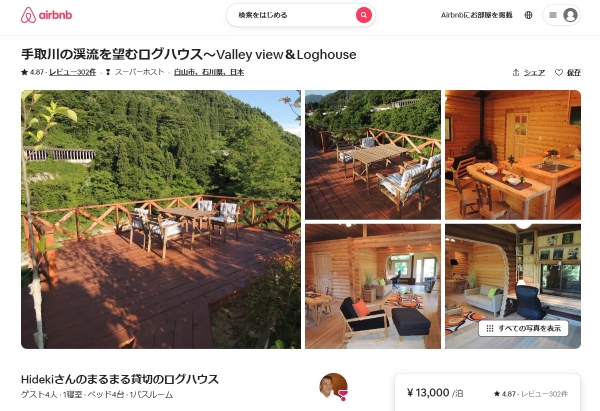Show all photos with すべての写真を表示 button
The height and width of the screenshot is (411, 600).
click(523, 328)
